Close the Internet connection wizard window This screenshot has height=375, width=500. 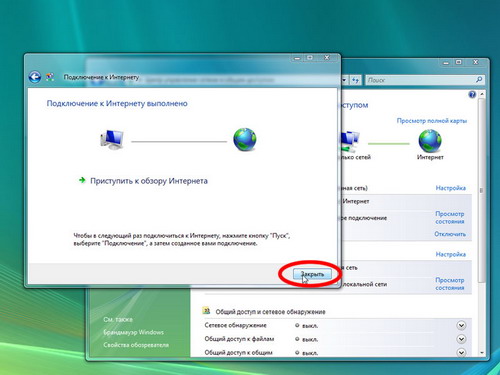(x=327, y=58)
